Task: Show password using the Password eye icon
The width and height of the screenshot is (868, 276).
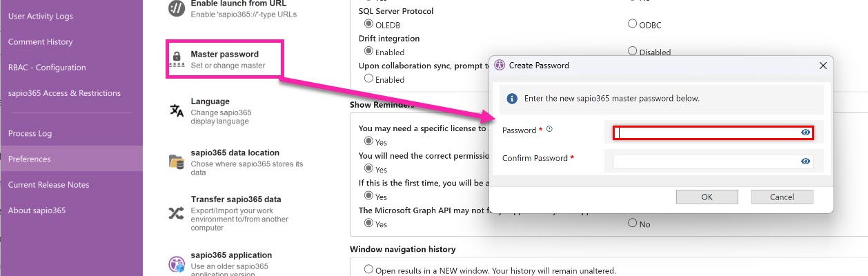Action: [805, 132]
